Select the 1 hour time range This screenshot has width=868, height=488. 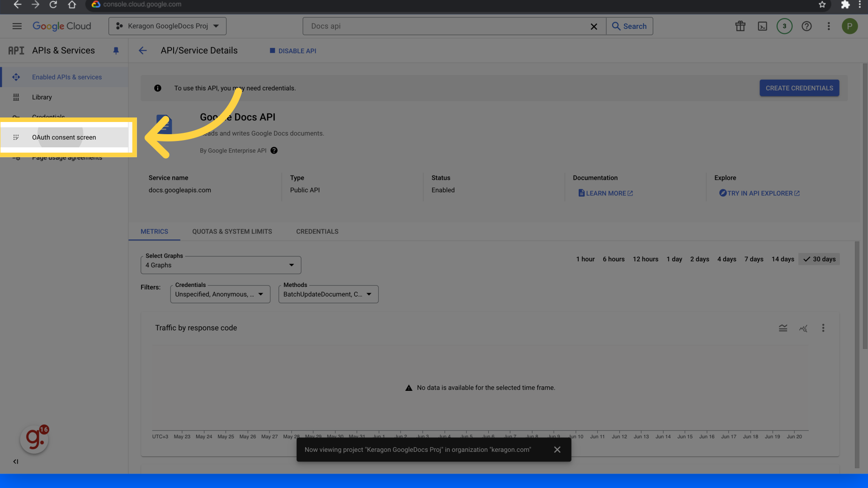585,259
